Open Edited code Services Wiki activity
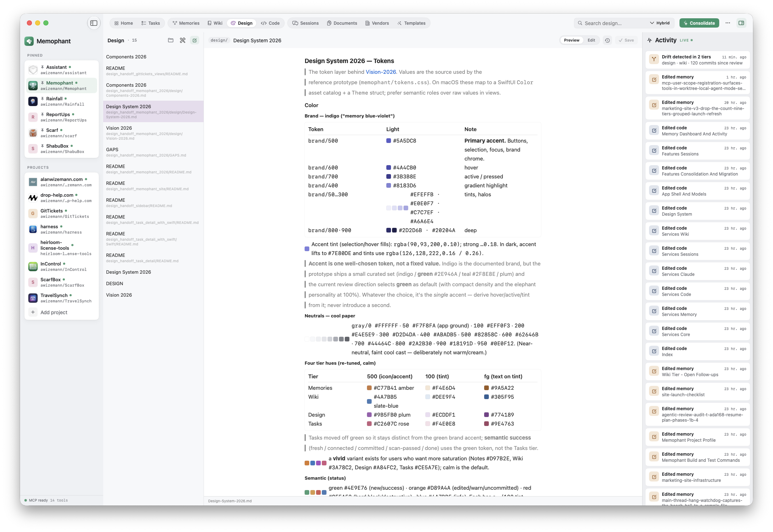 (697, 231)
